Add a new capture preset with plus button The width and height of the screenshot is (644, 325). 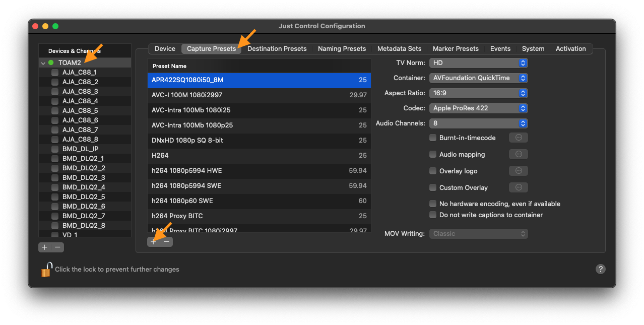154,242
